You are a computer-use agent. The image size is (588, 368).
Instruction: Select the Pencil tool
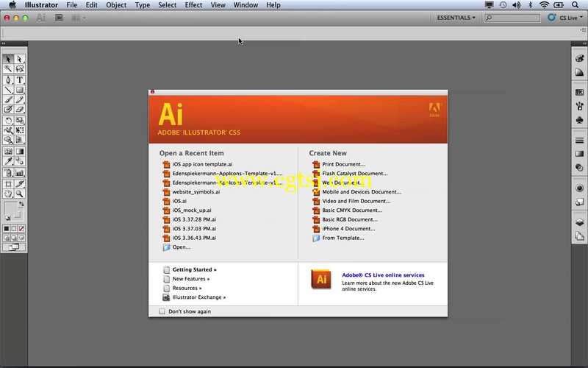click(20, 99)
